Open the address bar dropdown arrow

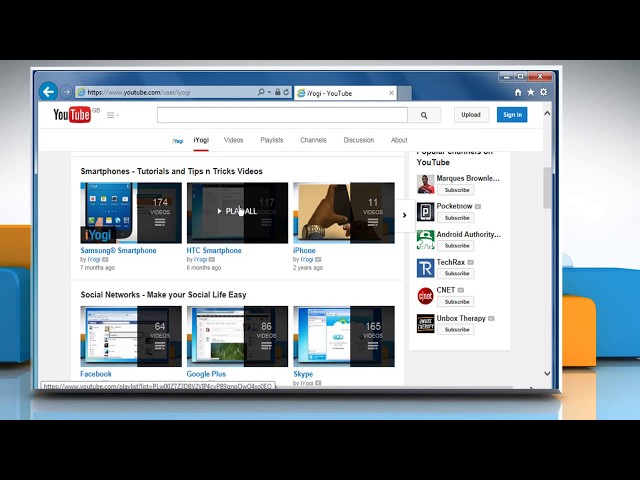click(x=269, y=92)
